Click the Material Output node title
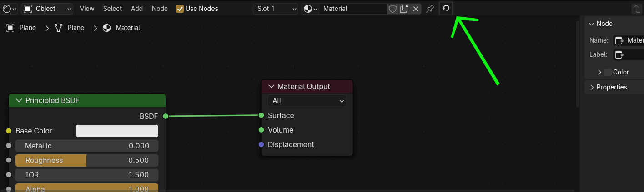The image size is (644, 192). click(x=304, y=86)
